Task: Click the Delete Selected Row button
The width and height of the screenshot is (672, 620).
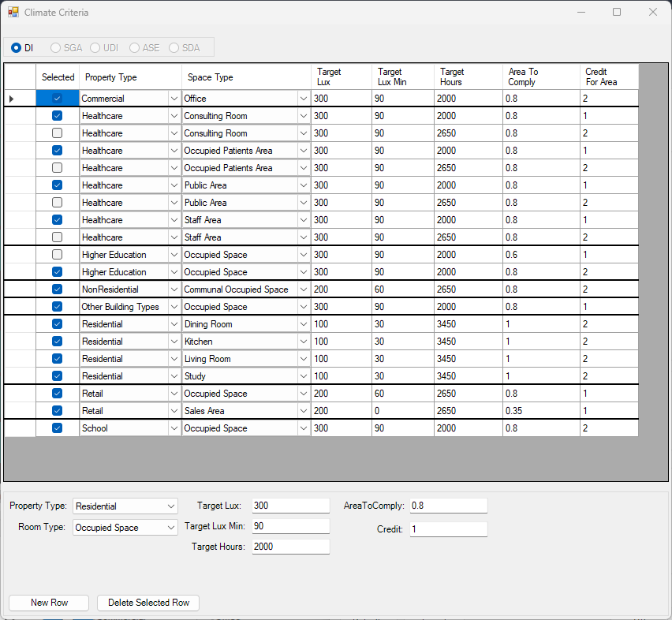Action: tap(148, 603)
